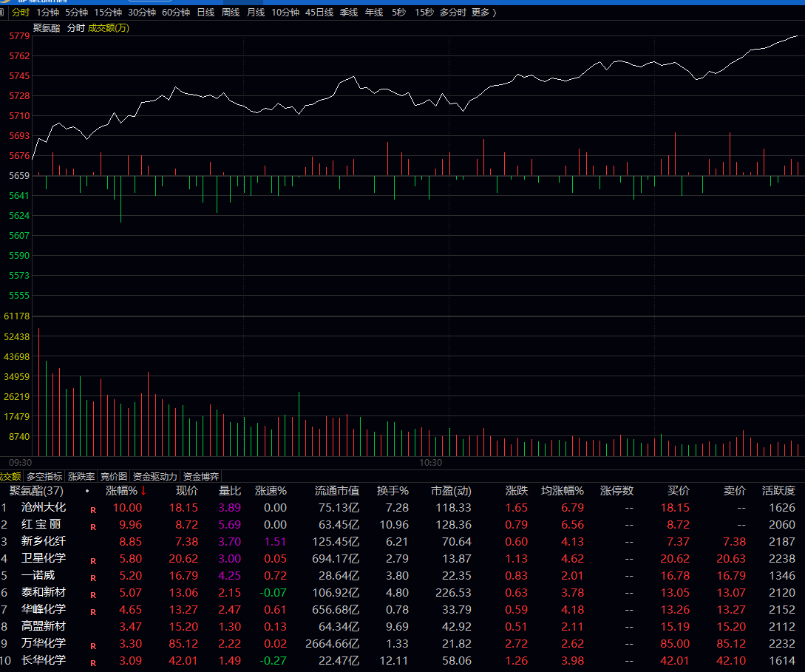Click the 聚氨酯 chart title

tap(47, 28)
